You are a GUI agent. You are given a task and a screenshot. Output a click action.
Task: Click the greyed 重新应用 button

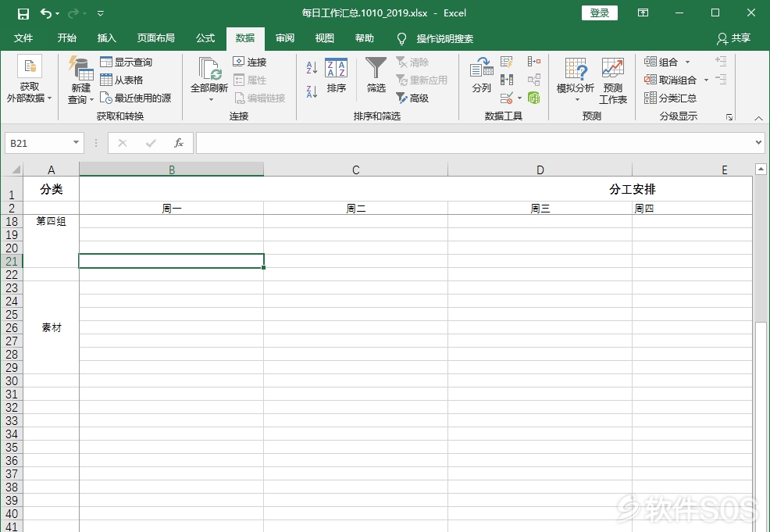point(422,80)
